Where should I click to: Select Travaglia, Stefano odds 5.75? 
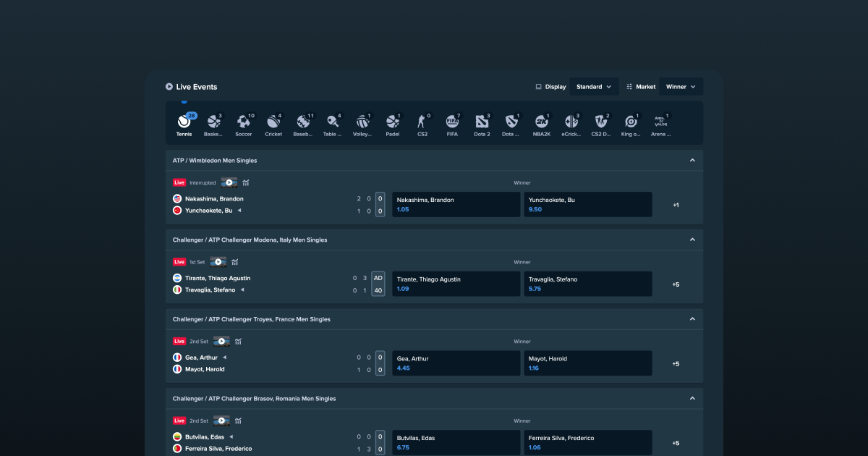click(587, 284)
